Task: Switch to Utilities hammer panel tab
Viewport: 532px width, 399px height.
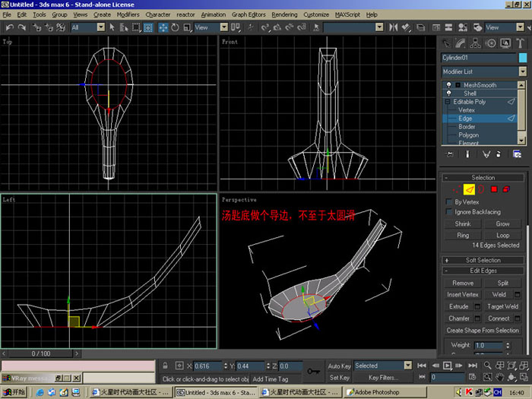Action: [520, 43]
